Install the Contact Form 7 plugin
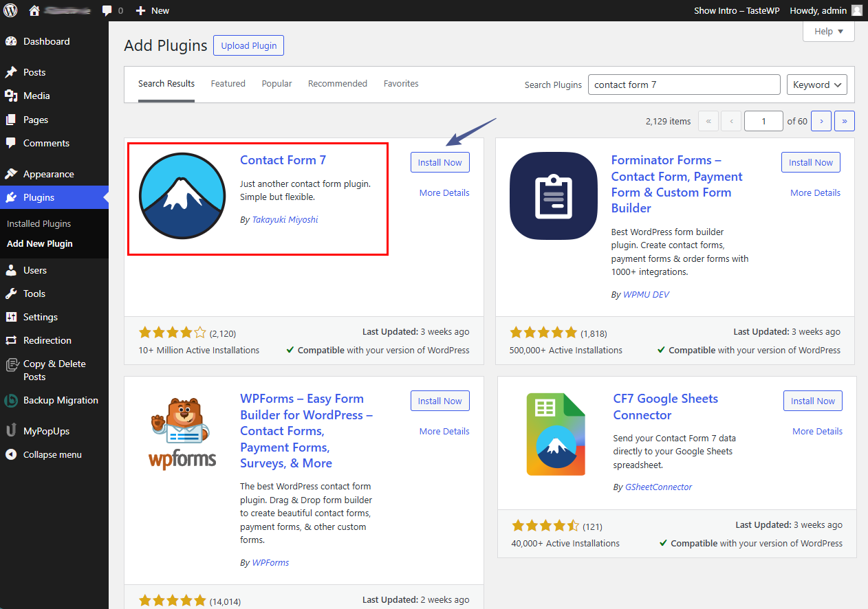 point(440,163)
